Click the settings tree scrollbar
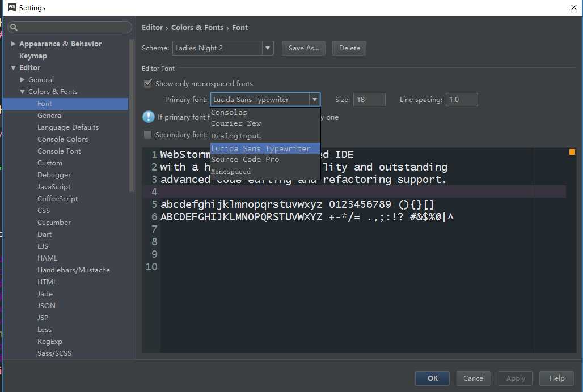 (132, 115)
